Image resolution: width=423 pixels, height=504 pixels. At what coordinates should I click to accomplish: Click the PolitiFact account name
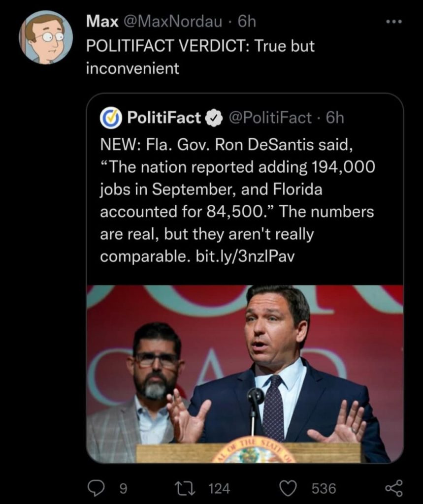(x=164, y=118)
